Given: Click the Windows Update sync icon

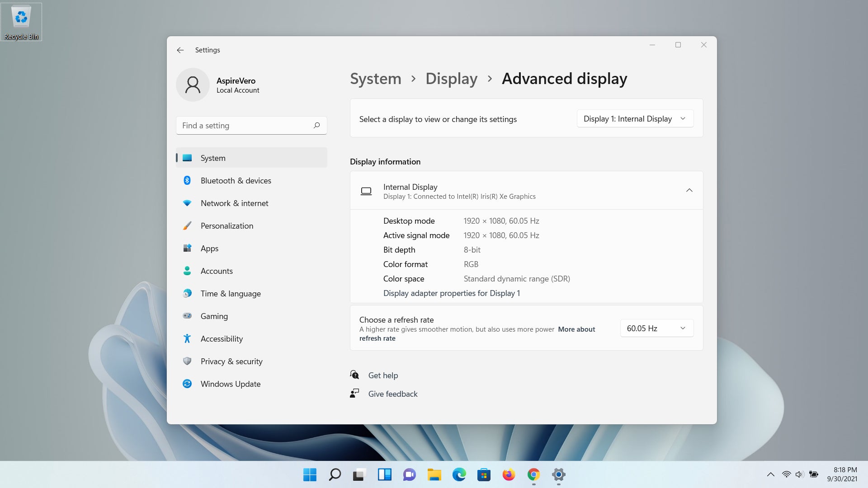Looking at the screenshot, I should [187, 384].
